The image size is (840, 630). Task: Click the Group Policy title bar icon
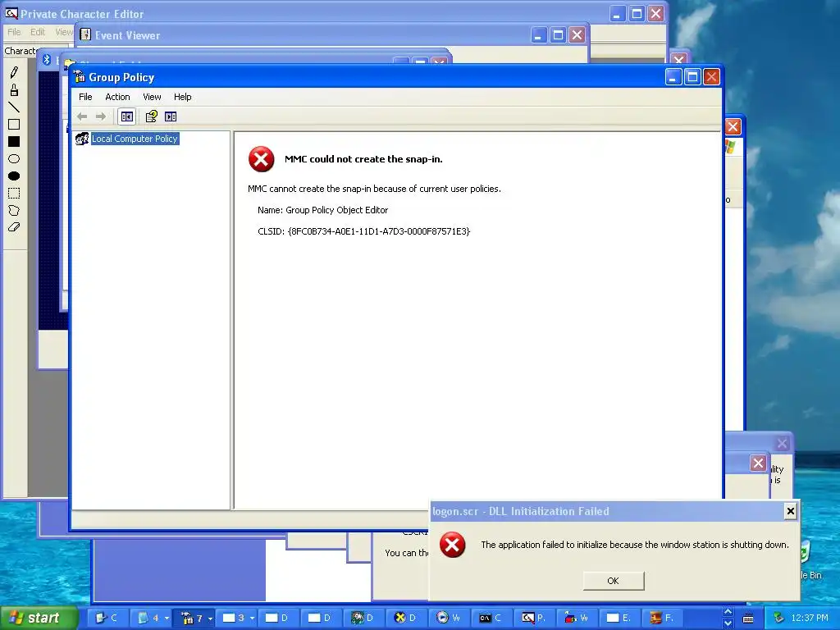(80, 77)
